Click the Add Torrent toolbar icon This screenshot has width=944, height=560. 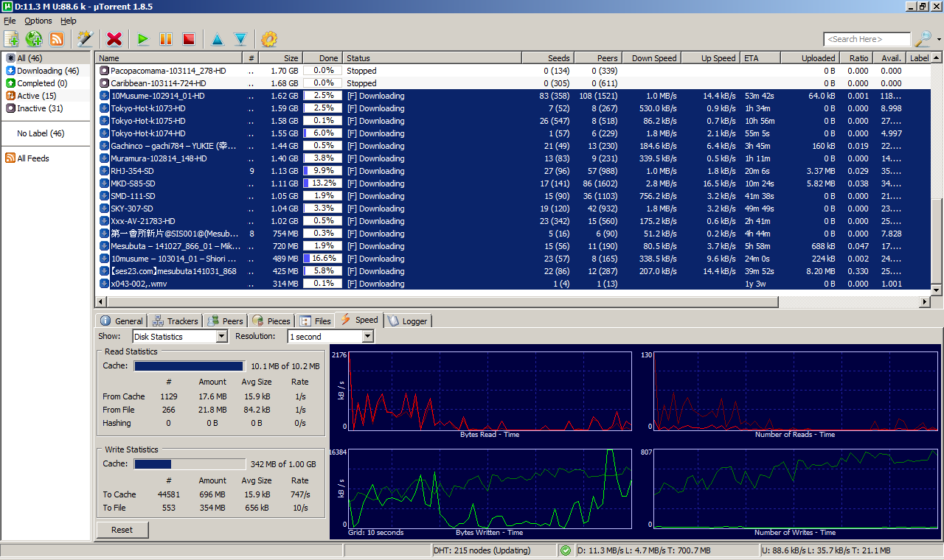click(12, 39)
